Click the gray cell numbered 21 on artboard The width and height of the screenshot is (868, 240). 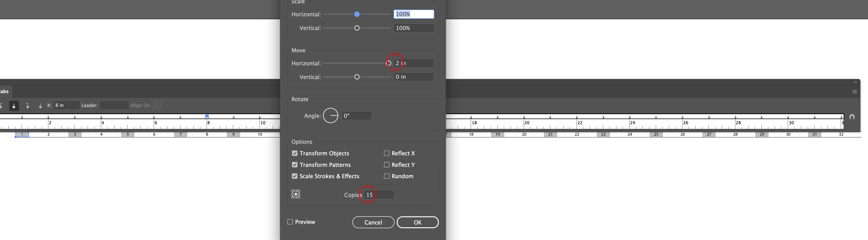551,135
